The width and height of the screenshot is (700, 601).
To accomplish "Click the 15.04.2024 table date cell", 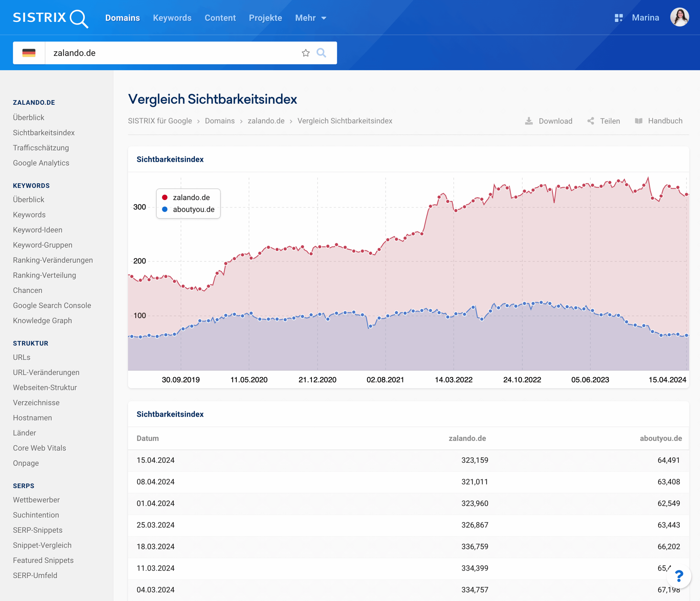I will pyautogui.click(x=155, y=460).
